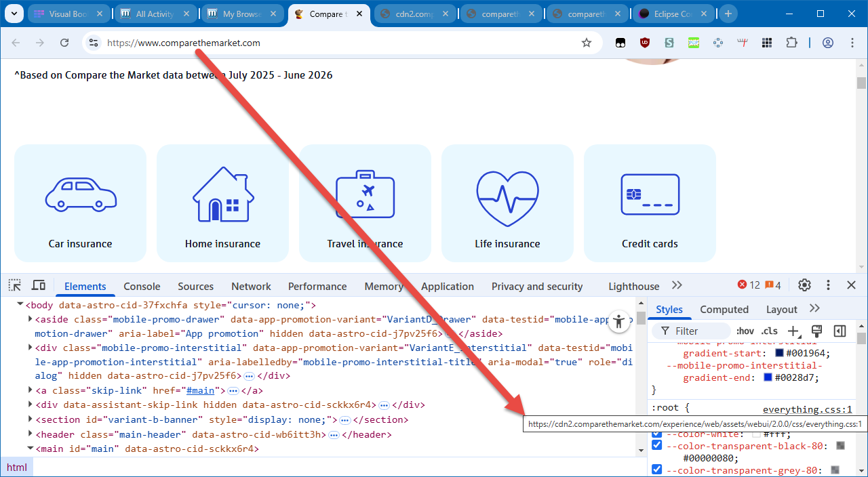Toggle the --color-white property checkbox
This screenshot has width=868, height=477.
(656, 434)
